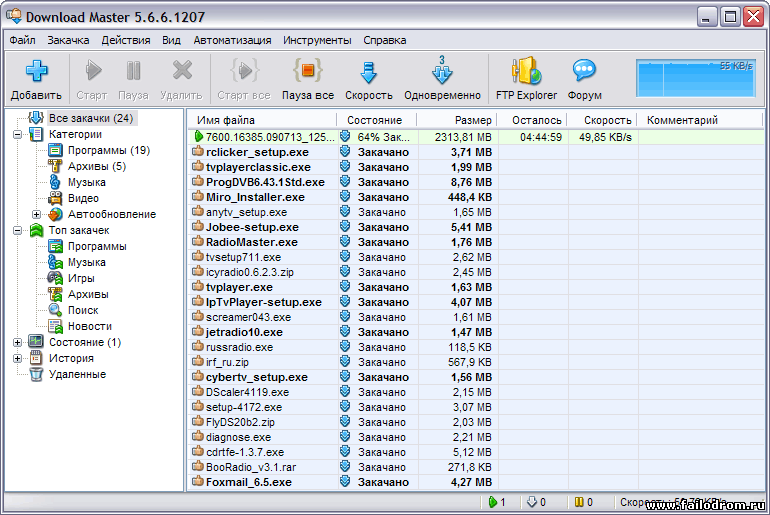The height and width of the screenshot is (515, 770).
Task: Expand the Состояние (1) node
Action: tap(18, 342)
